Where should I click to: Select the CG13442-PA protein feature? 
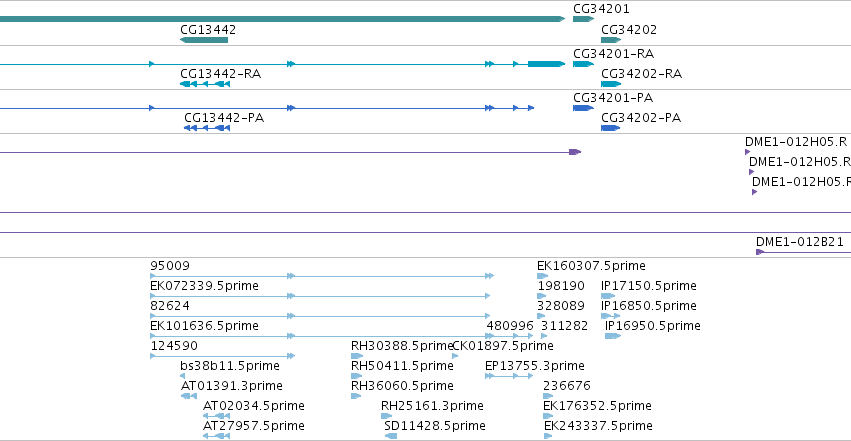(207, 128)
